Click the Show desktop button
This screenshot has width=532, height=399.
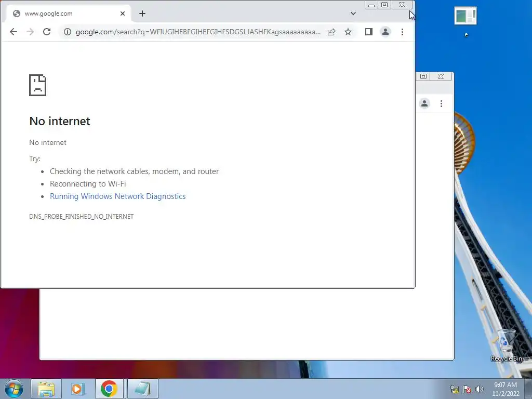pos(528,389)
